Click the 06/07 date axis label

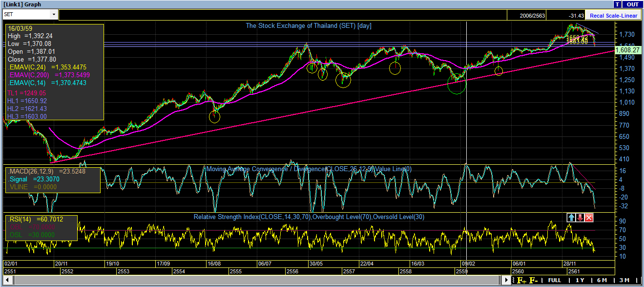[x=265, y=264]
